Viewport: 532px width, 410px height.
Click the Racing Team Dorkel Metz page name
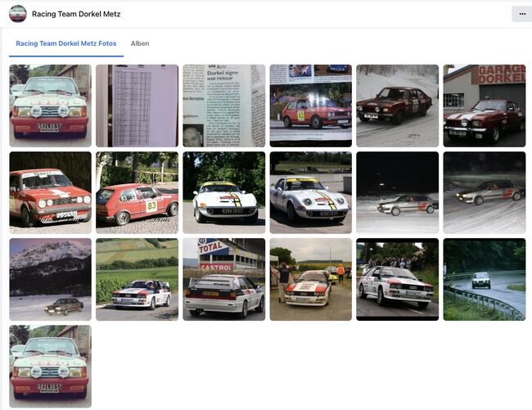coord(76,14)
